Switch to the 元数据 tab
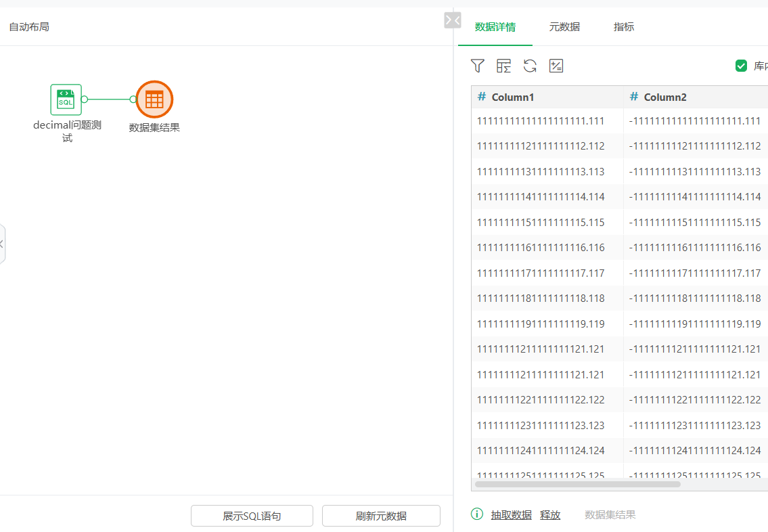Screen dimensions: 768x532 point(564,27)
